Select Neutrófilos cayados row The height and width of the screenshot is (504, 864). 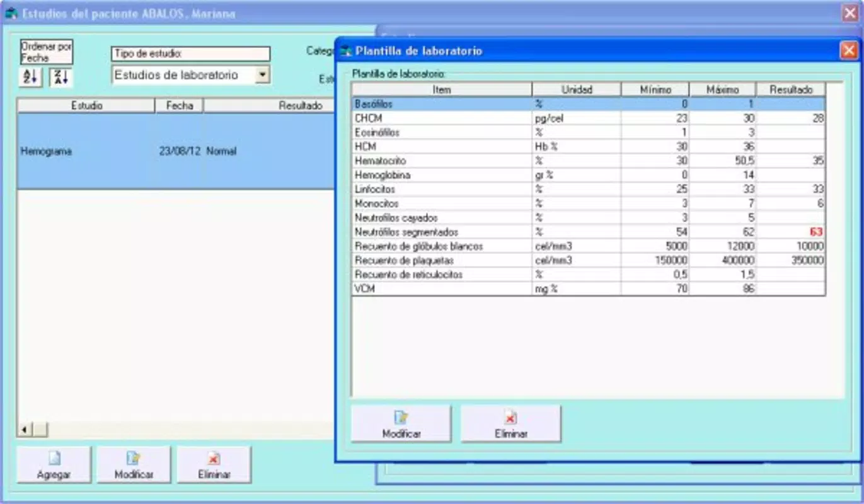click(x=589, y=218)
